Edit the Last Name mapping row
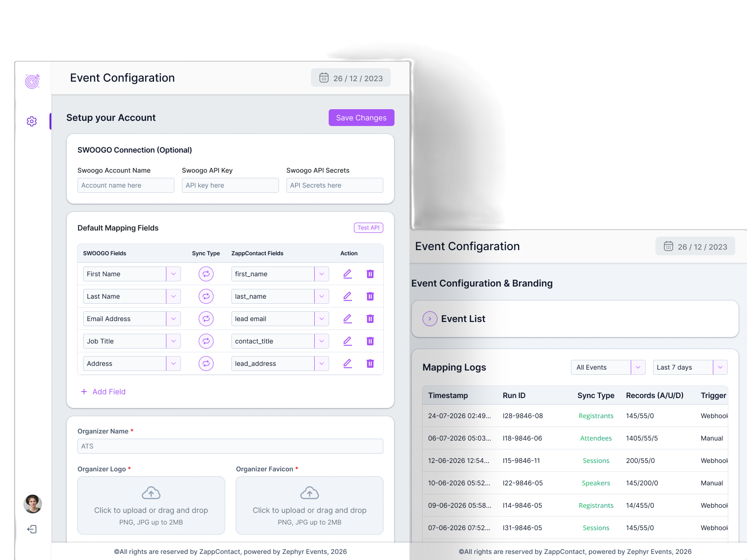747x560 pixels. pos(348,296)
